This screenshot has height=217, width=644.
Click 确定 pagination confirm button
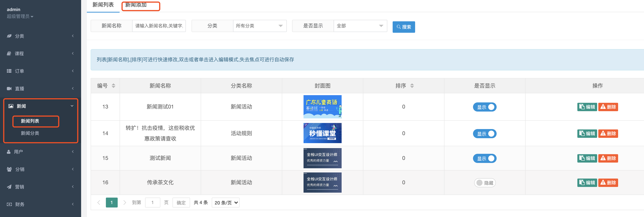(181, 203)
